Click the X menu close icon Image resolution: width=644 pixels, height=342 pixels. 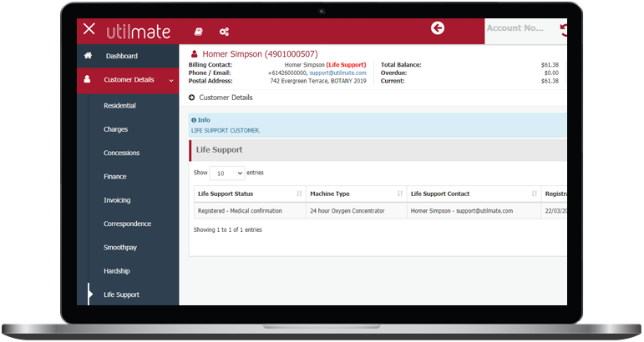pos(89,30)
